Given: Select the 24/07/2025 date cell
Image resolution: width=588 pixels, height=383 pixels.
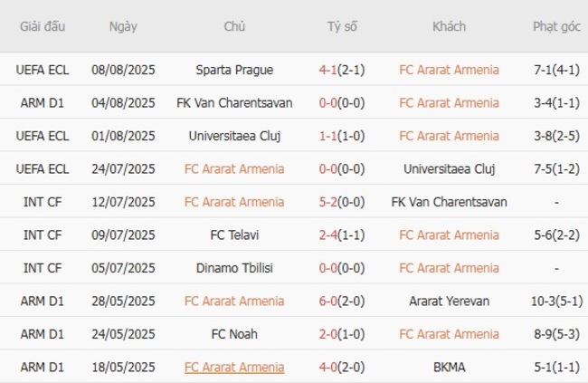Looking at the screenshot, I should [x=123, y=169].
